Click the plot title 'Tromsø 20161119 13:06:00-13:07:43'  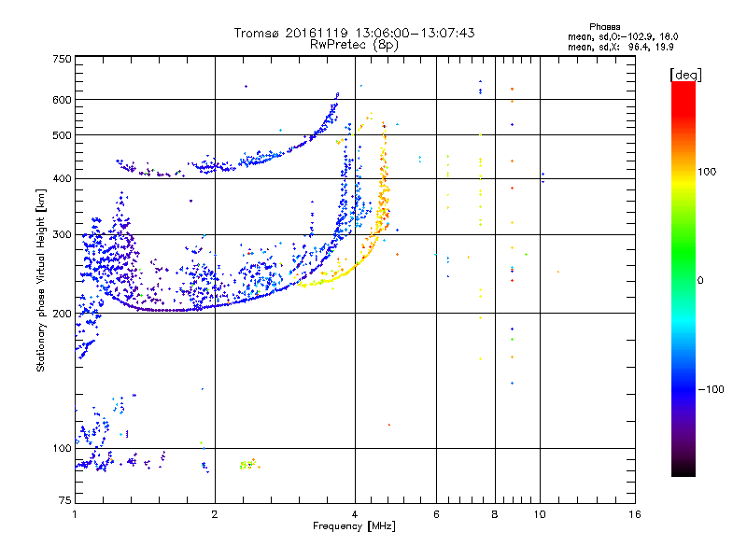pos(354,33)
